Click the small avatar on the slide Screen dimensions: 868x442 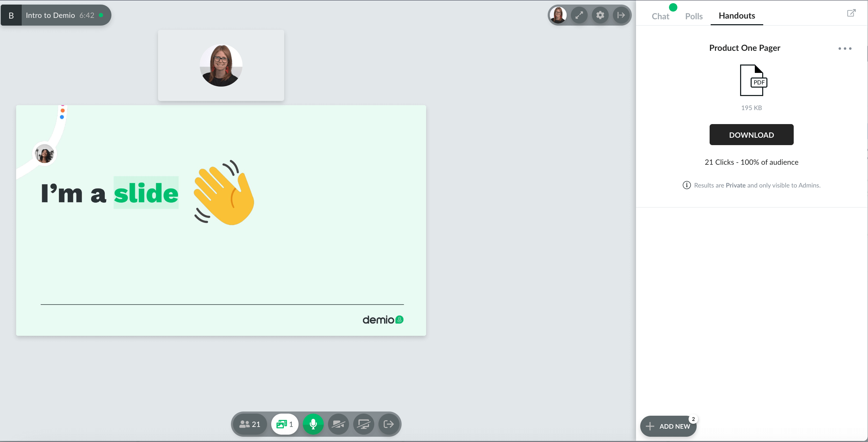click(45, 154)
